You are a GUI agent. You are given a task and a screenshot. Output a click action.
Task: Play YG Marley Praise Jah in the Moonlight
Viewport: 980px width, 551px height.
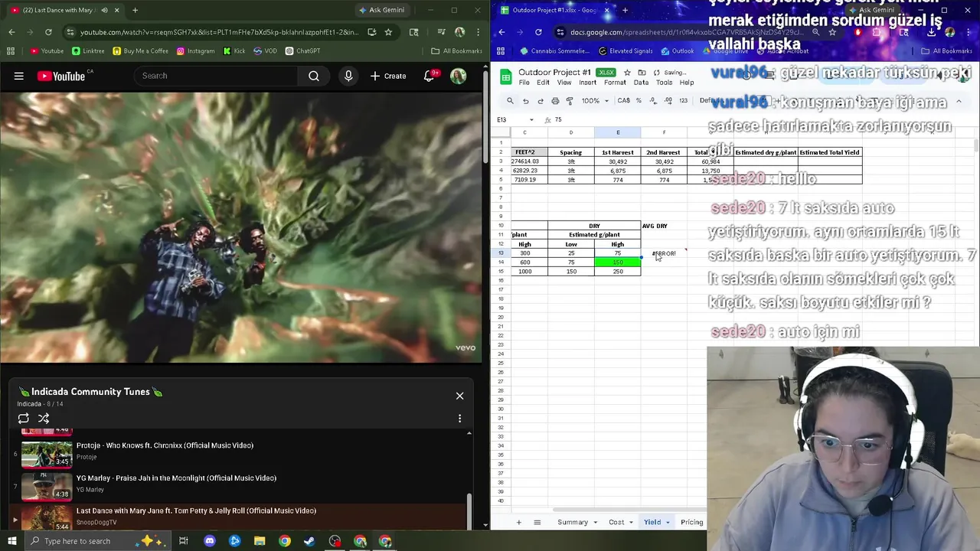[176, 478]
